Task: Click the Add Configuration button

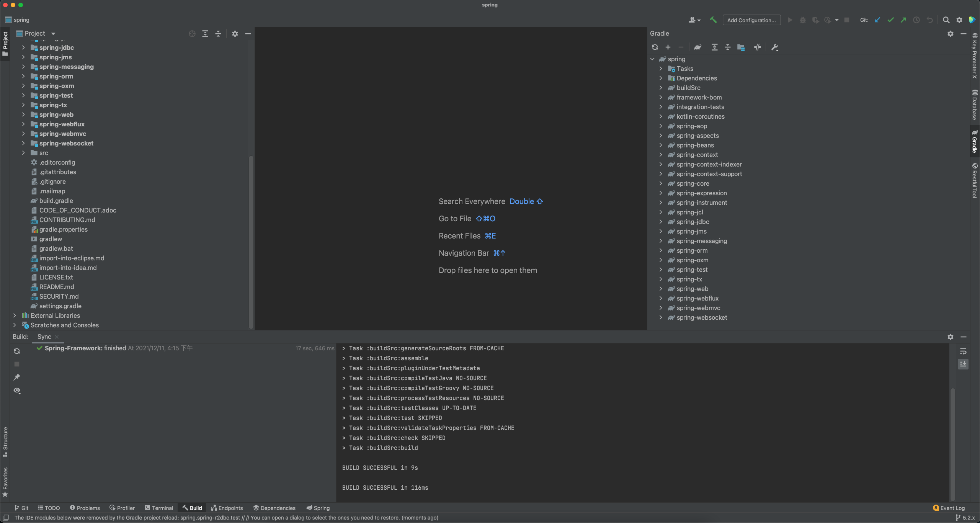Action: pos(751,20)
